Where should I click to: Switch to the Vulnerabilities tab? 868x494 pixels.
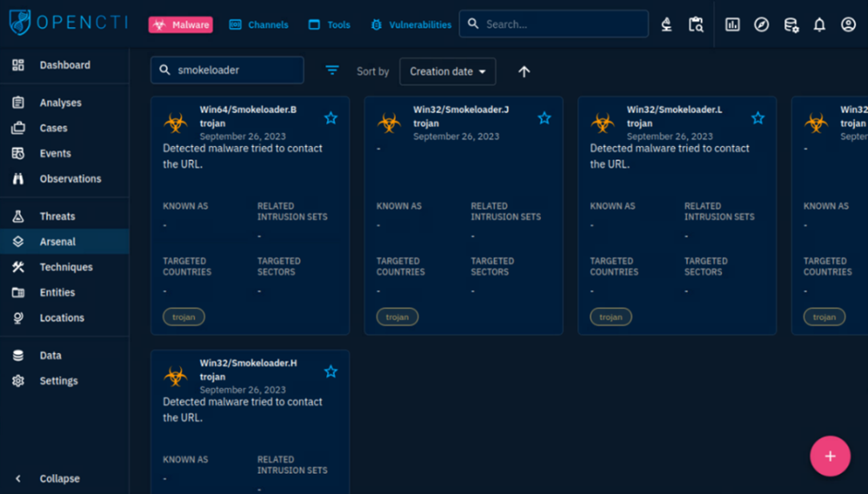click(x=411, y=25)
